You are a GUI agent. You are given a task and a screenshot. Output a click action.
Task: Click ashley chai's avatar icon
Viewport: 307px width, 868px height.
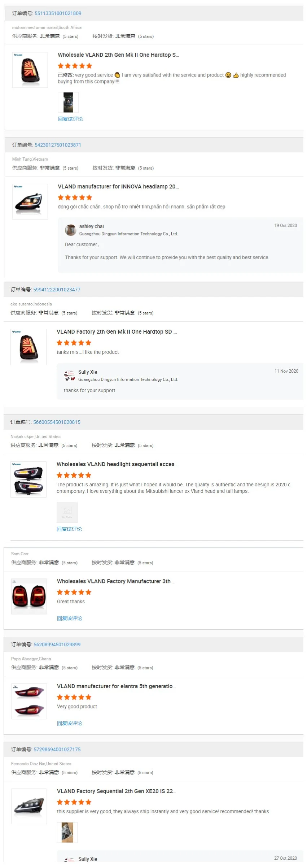[x=70, y=230]
